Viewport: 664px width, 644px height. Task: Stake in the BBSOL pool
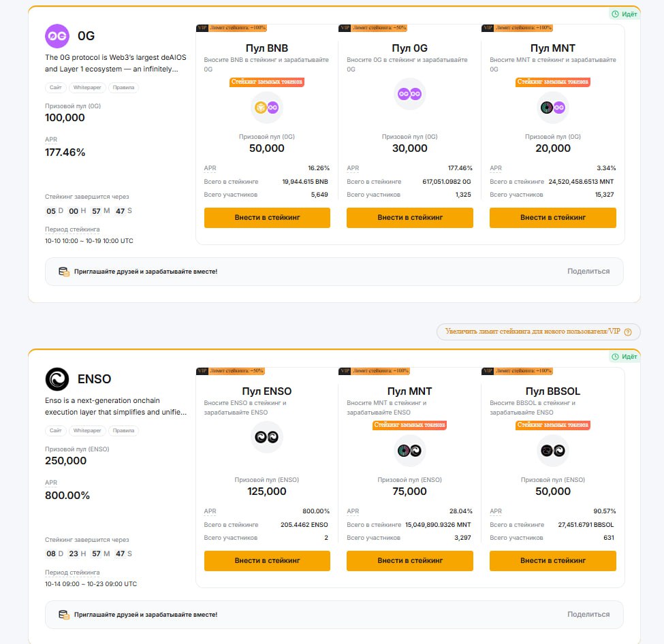click(x=552, y=561)
